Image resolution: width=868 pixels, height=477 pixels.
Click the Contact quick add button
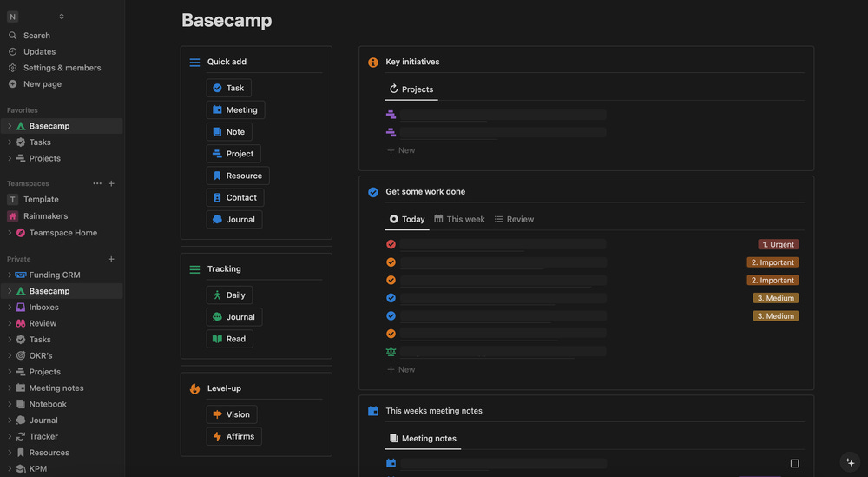(x=235, y=198)
